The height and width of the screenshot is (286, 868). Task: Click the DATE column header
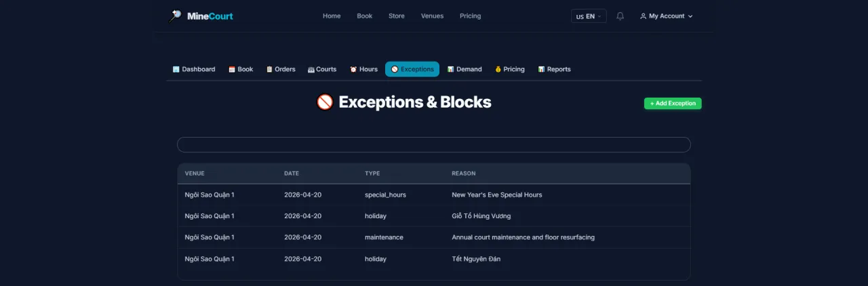(292, 173)
